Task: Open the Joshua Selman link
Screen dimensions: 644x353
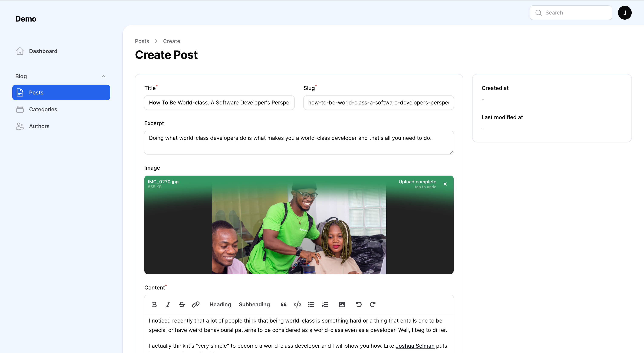Action: [x=415, y=346]
